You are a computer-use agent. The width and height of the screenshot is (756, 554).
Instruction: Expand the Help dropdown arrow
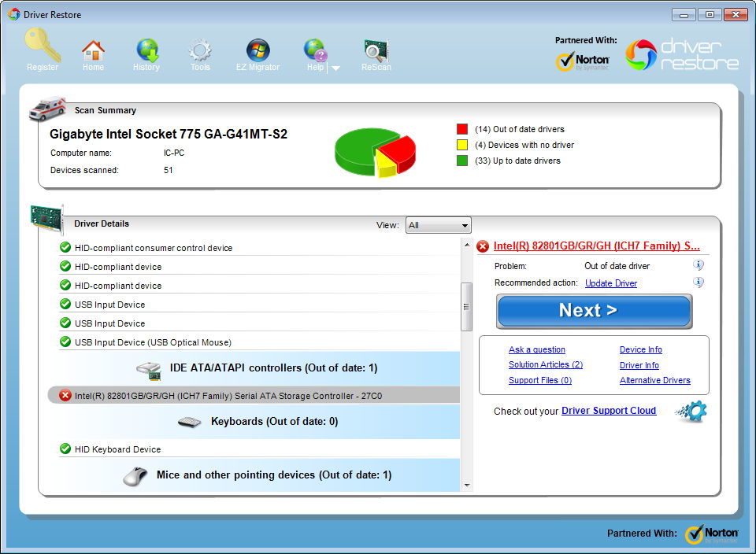[x=334, y=68]
